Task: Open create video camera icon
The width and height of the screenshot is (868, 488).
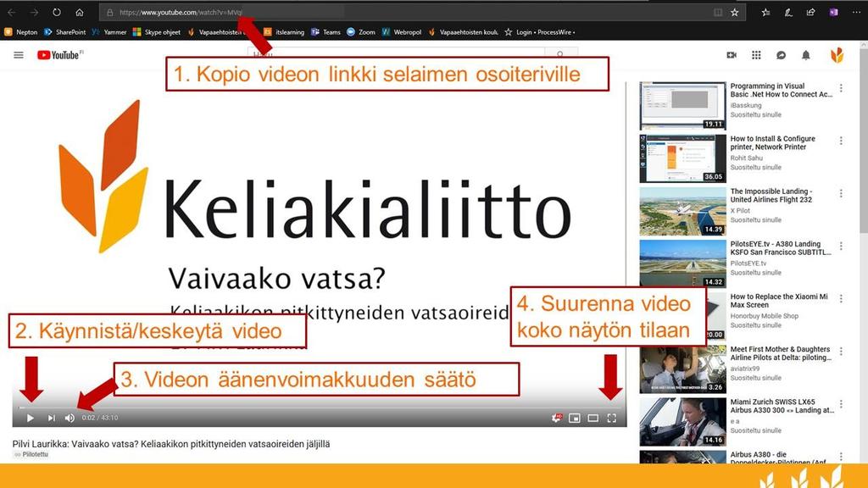Action: coord(732,55)
